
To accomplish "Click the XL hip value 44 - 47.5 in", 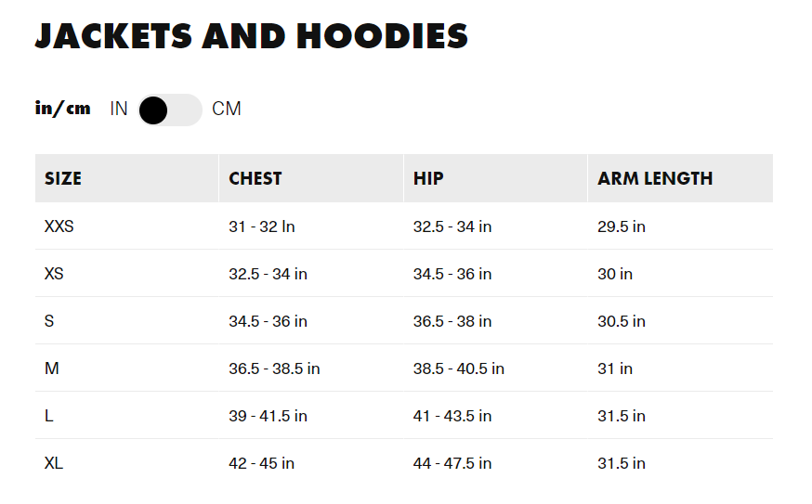I will coord(452,463).
